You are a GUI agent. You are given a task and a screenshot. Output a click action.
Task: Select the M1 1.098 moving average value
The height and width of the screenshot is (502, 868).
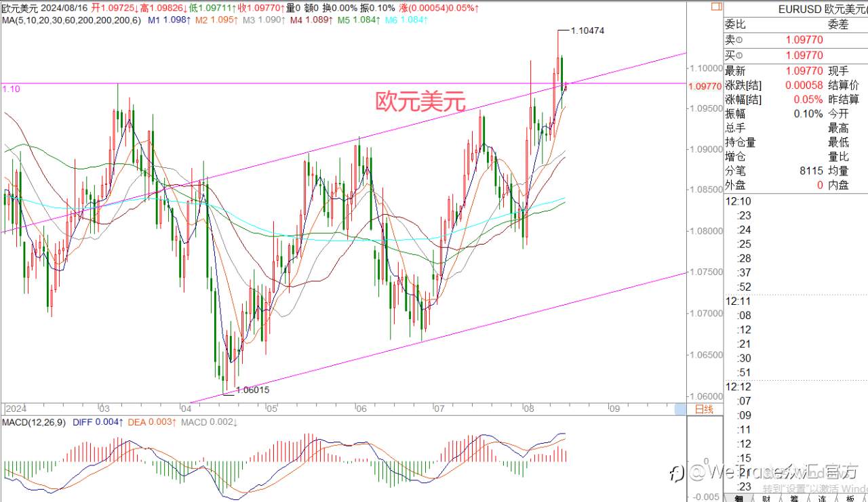[170, 20]
